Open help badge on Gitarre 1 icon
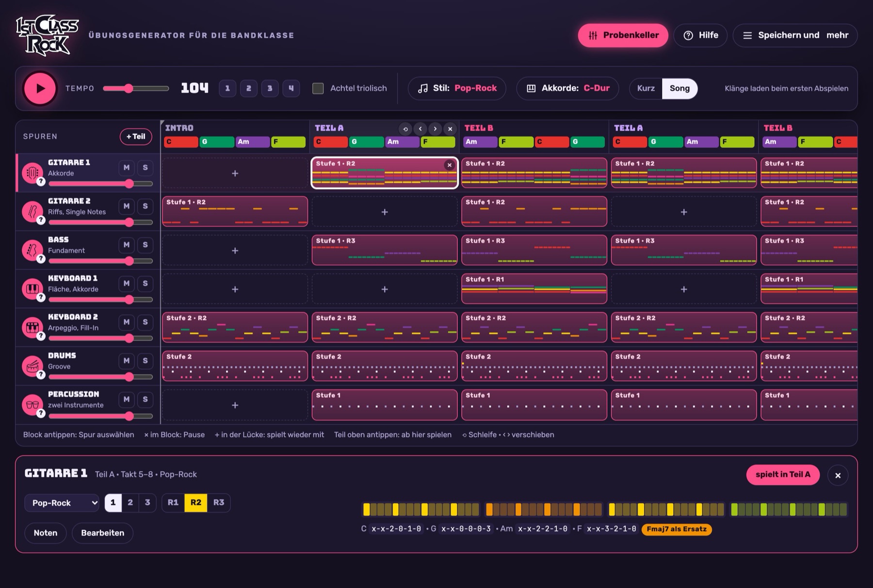 (x=41, y=182)
